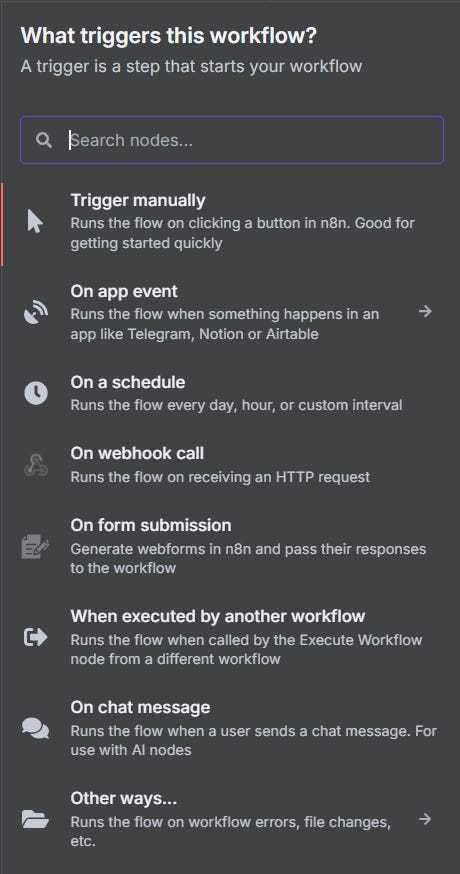The width and height of the screenshot is (460, 874).
Task: Click the execute workflow arrow icon
Action: click(x=36, y=637)
